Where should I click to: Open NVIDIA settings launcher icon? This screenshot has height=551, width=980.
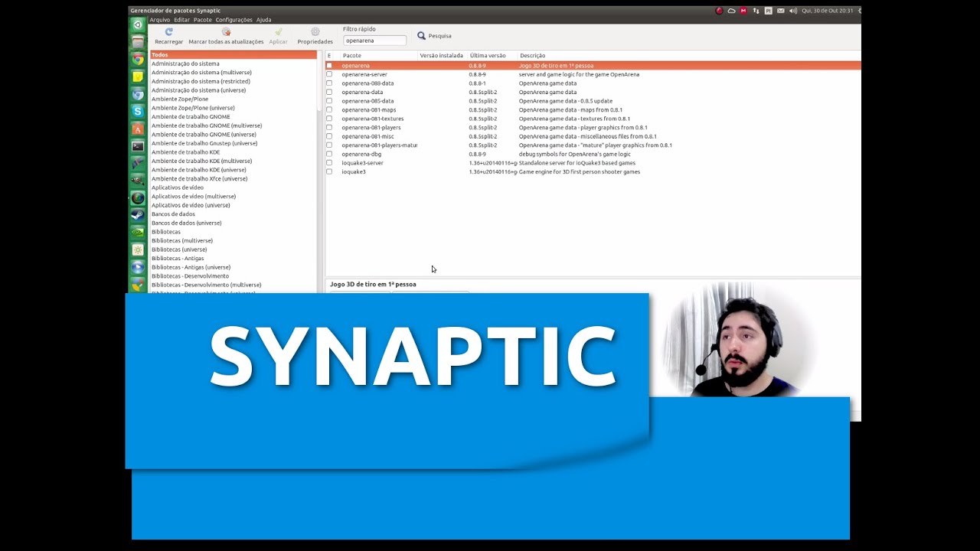(x=138, y=233)
